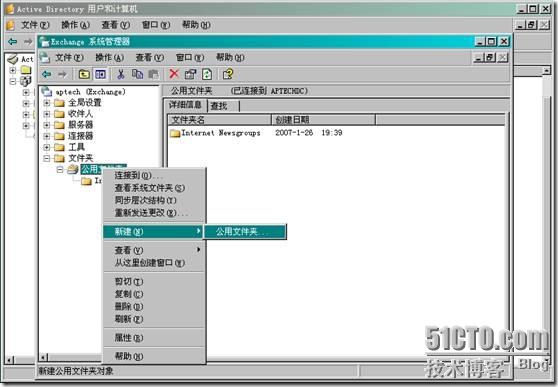Choose 删除 in context menu
Image resolution: width=558 pixels, height=387 pixels.
coord(154,306)
